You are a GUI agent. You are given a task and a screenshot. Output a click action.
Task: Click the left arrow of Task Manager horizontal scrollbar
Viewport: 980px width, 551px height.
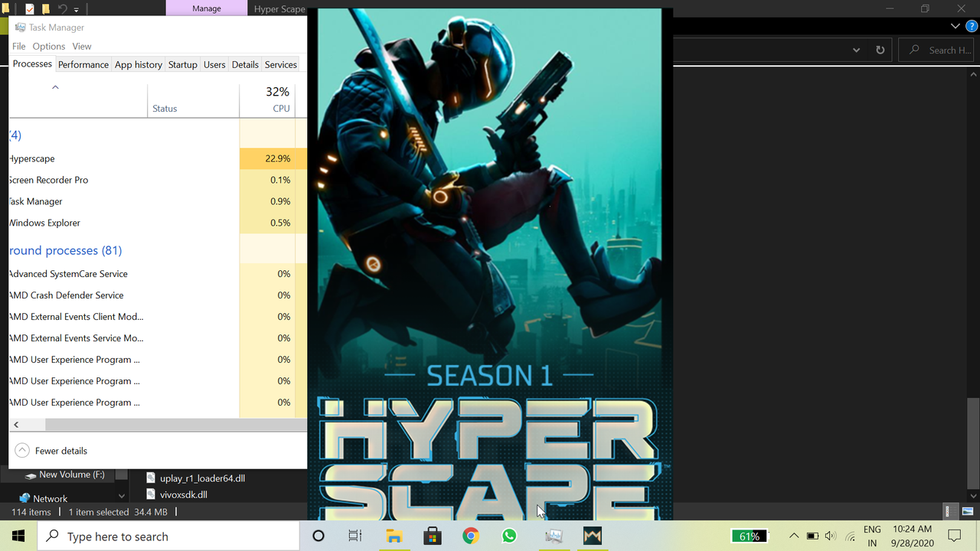point(16,424)
